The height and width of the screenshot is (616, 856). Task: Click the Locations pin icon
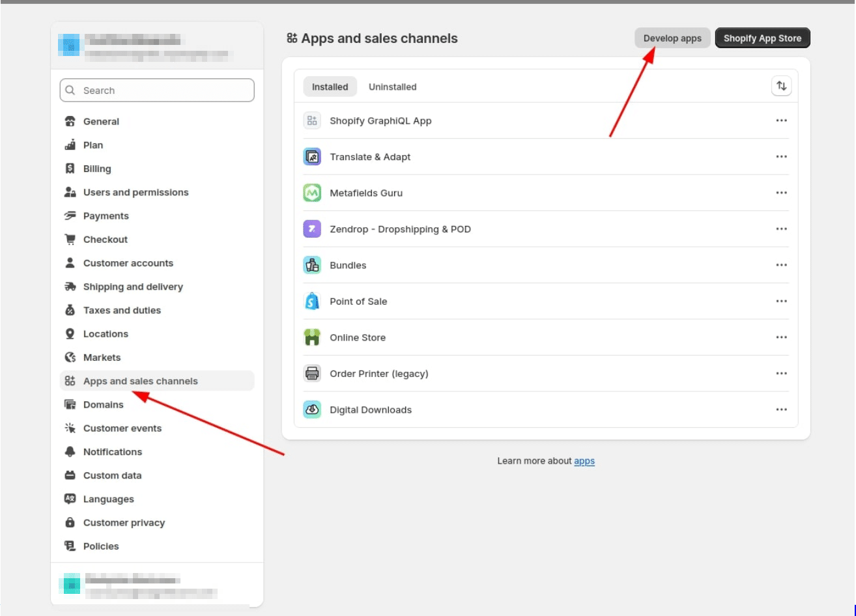[70, 334]
